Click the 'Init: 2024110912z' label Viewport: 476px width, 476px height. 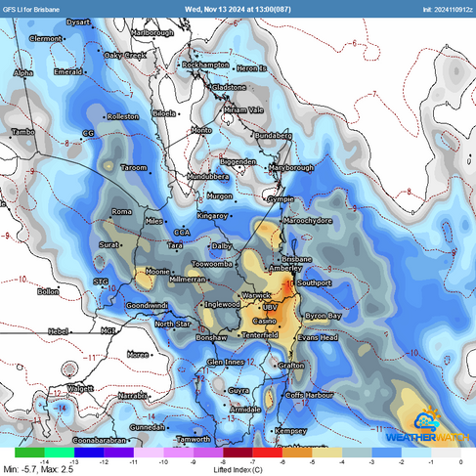pyautogui.click(x=448, y=10)
